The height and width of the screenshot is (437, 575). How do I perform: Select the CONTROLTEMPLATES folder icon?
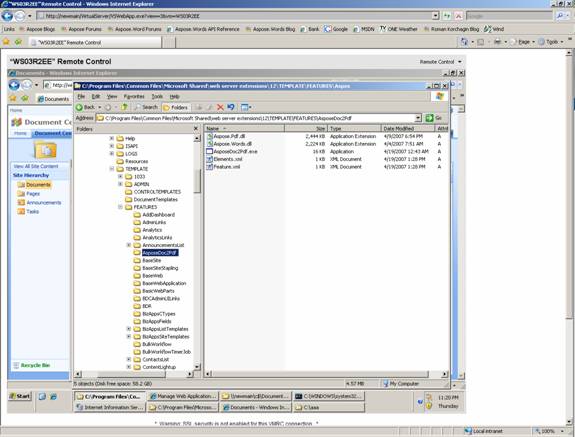128,192
